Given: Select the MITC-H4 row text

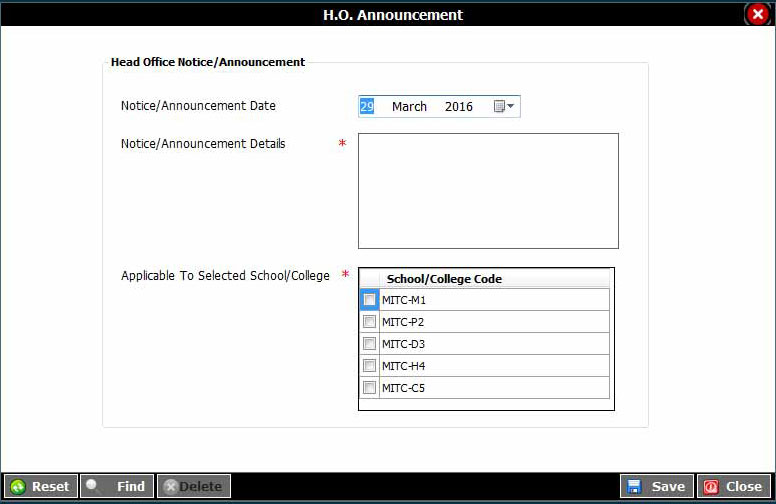Looking at the screenshot, I should pyautogui.click(x=403, y=366).
